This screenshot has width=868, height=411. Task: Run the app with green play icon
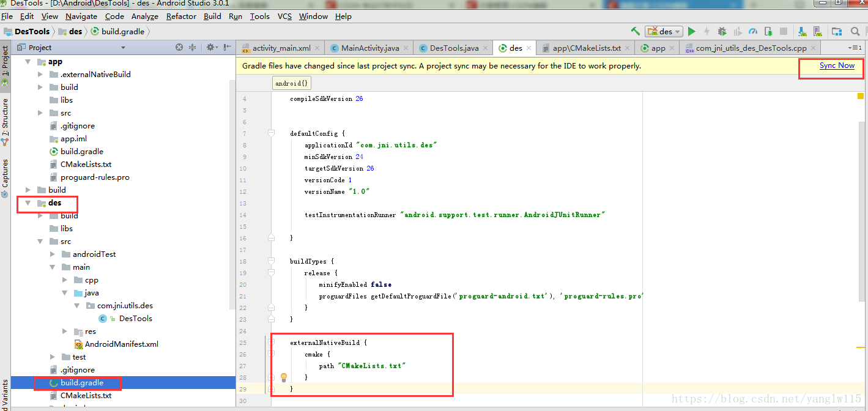click(692, 31)
